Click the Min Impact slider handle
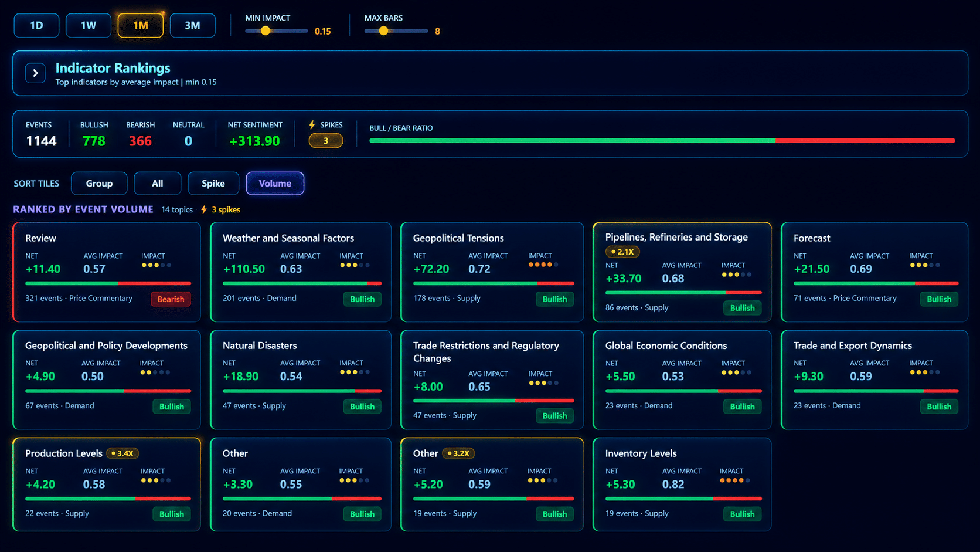 [x=266, y=31]
